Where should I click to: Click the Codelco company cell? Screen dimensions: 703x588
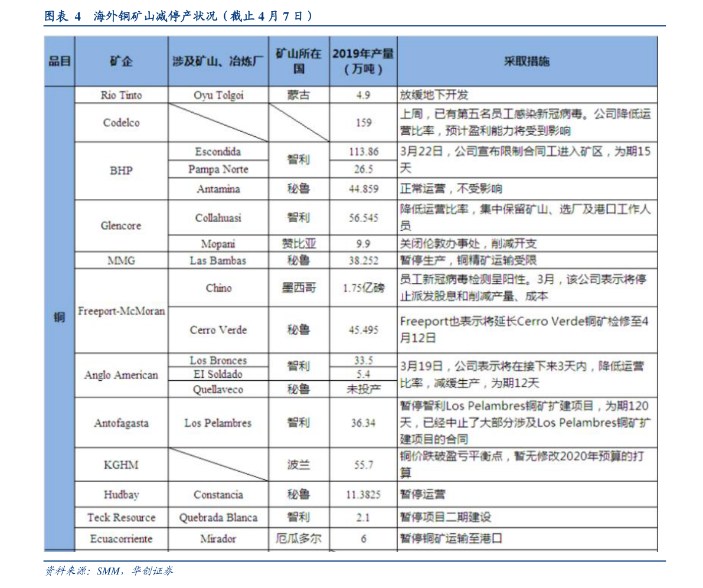click(x=122, y=123)
